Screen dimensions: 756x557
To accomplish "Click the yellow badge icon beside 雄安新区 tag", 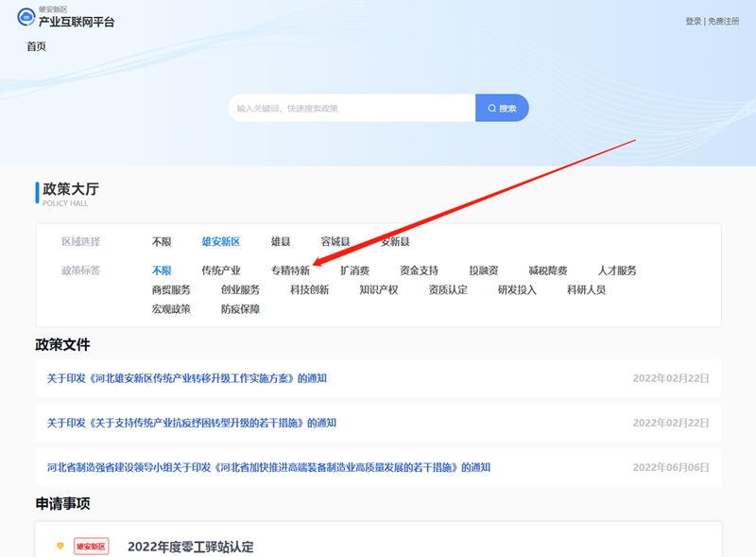I will pos(60,546).
